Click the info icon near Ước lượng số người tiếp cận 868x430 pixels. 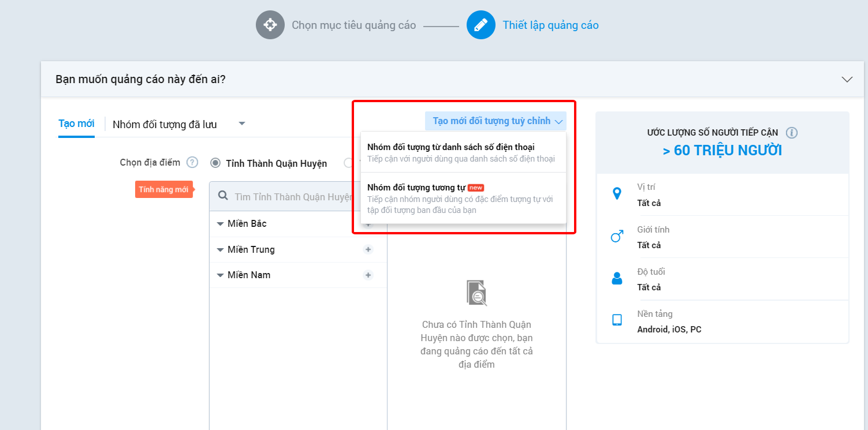click(792, 133)
